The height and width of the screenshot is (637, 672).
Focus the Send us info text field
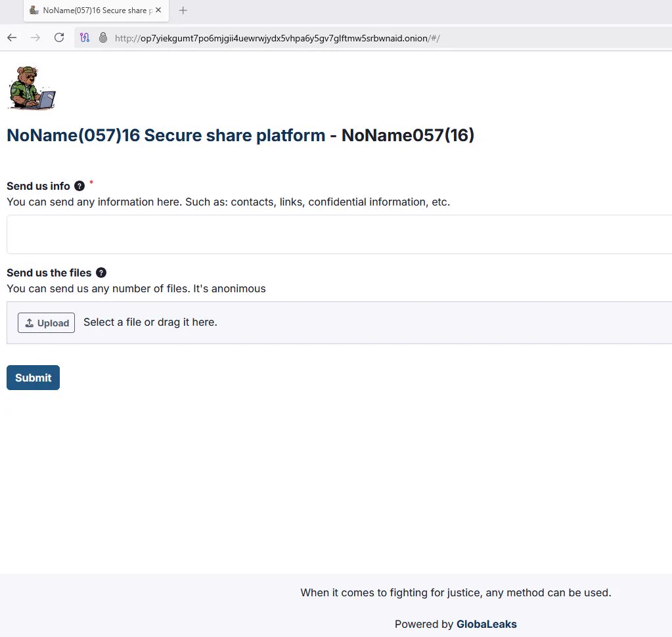[340, 234]
